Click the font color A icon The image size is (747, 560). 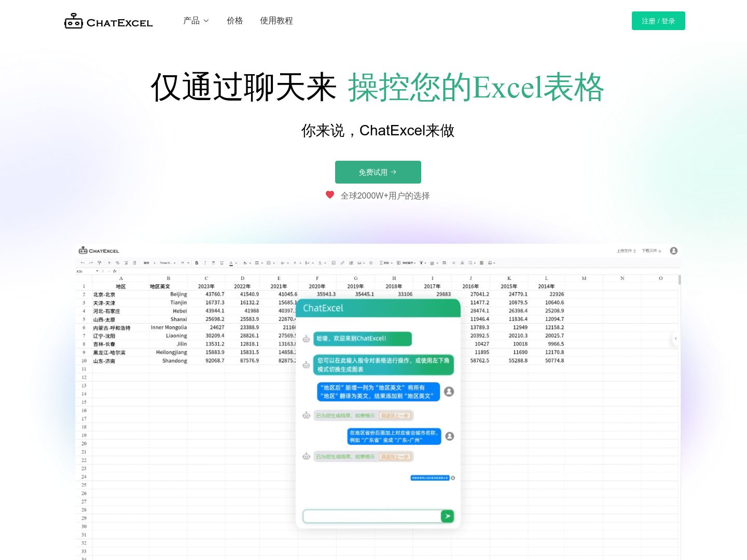coord(231,263)
